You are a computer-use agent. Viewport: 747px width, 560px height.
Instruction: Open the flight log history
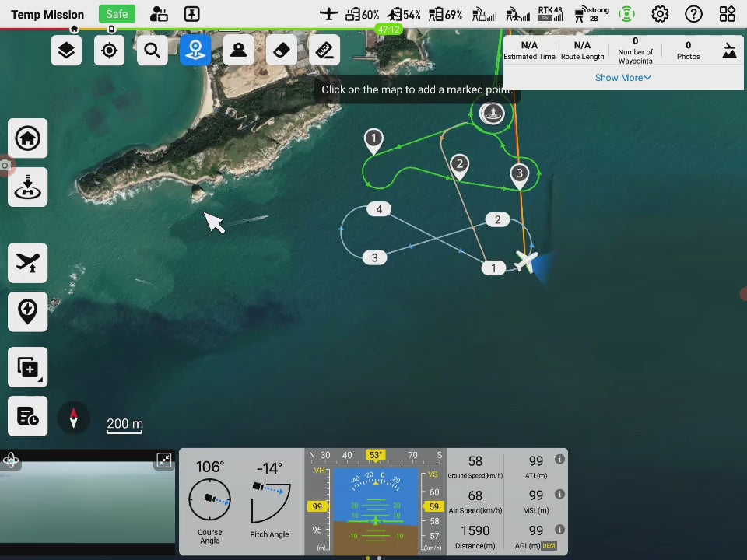(x=28, y=416)
